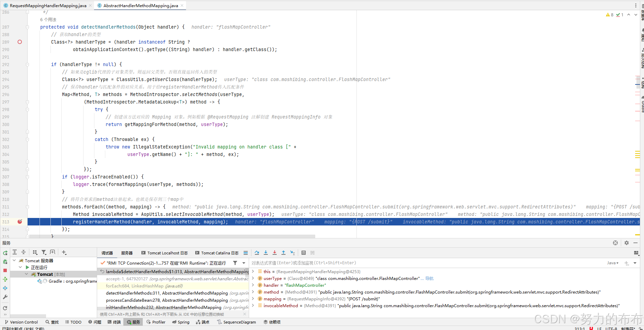The height and width of the screenshot is (330, 644).
Task: Rerun the Tomcat service with the green arrow
Action: [x=5, y=253]
